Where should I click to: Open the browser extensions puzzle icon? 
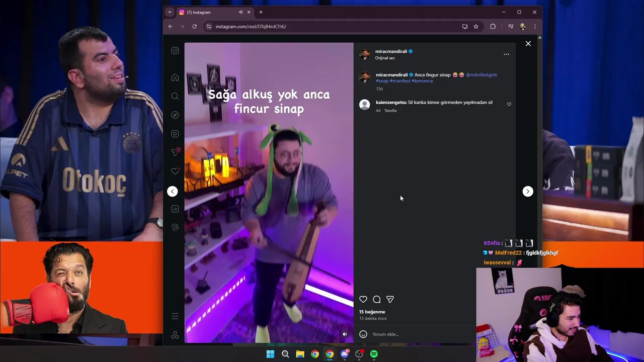pos(493,26)
